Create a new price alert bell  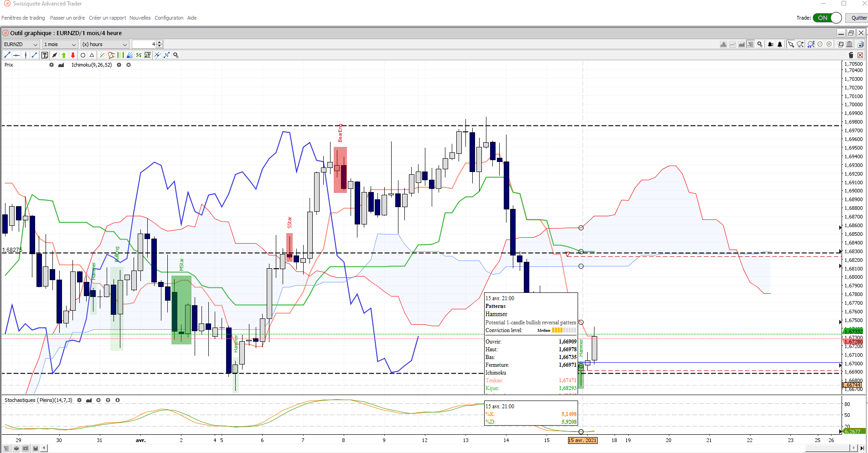coord(780,44)
